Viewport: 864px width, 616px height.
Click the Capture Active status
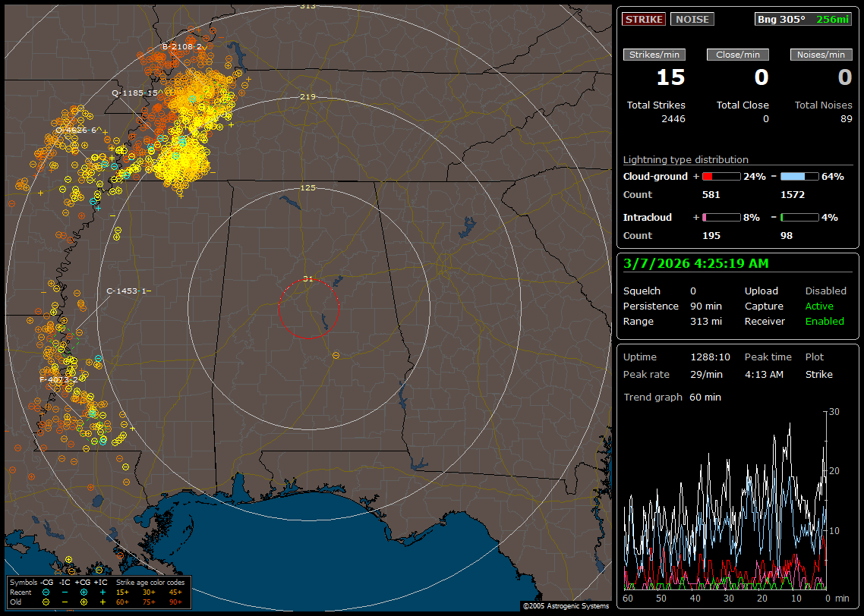[x=819, y=306]
